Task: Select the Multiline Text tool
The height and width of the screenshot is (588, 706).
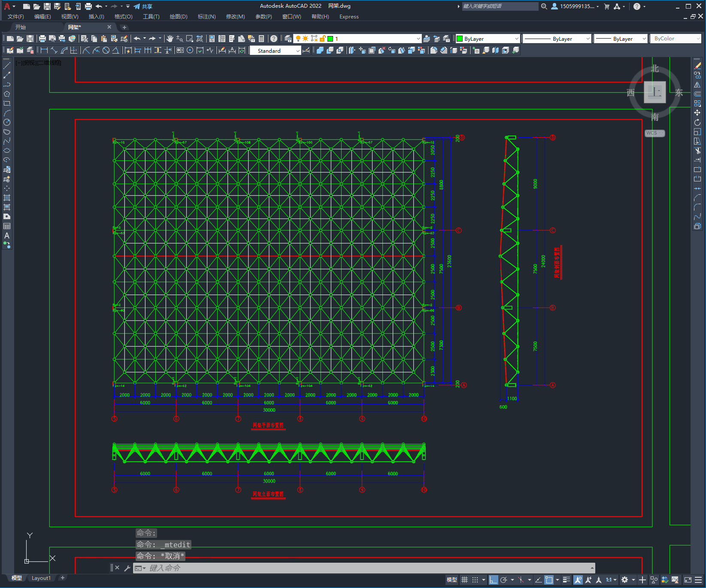Action: (x=7, y=235)
